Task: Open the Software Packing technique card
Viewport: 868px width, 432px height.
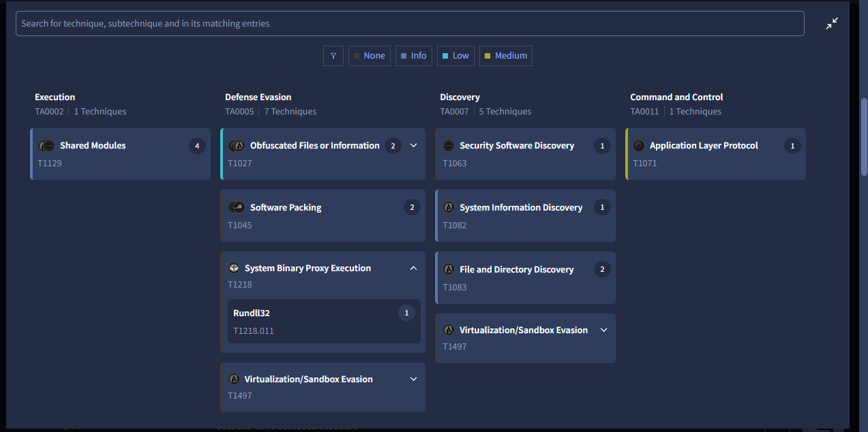Action: (323, 216)
